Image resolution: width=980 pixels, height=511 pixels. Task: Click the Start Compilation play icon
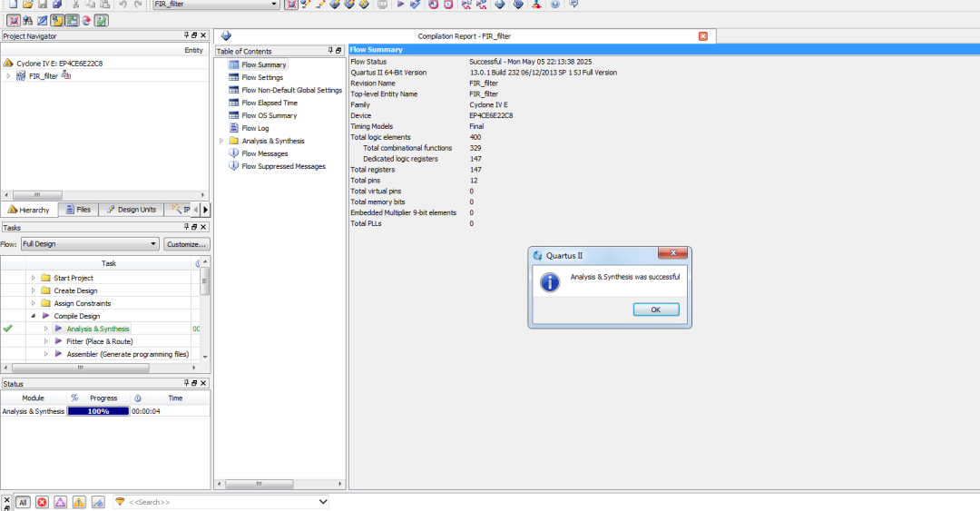(401, 4)
